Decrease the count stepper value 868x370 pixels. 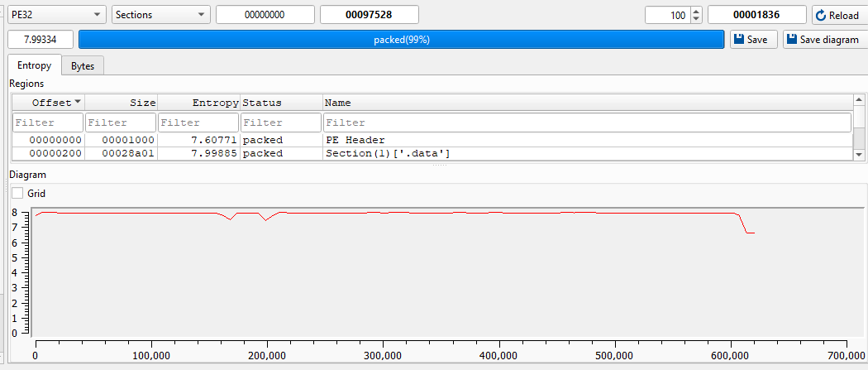[695, 19]
